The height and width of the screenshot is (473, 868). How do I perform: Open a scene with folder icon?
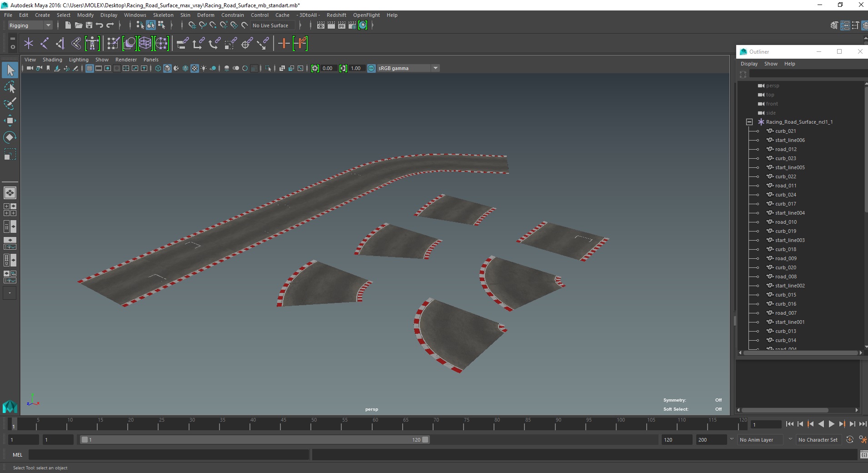(x=78, y=25)
